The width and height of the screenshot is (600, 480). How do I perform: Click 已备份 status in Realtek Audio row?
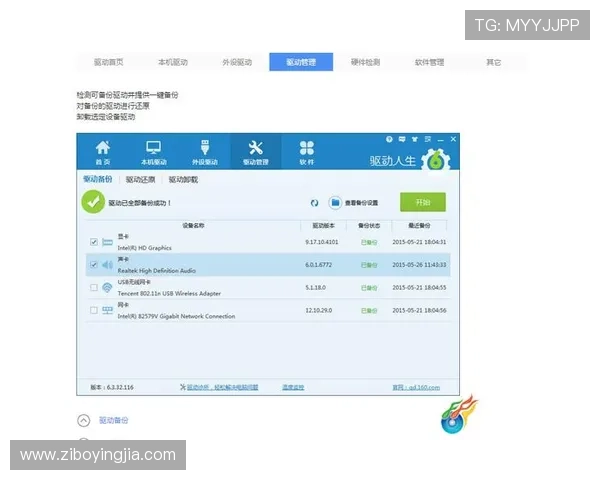pos(369,265)
